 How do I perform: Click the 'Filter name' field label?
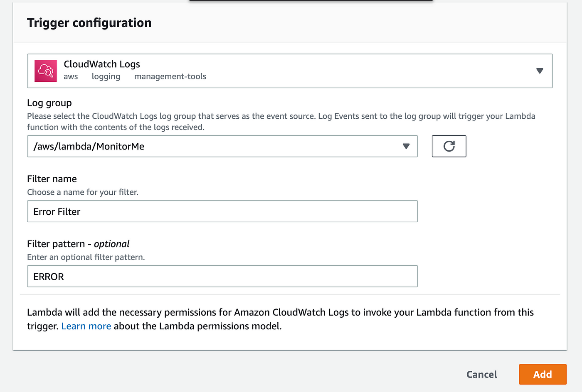pos(52,179)
